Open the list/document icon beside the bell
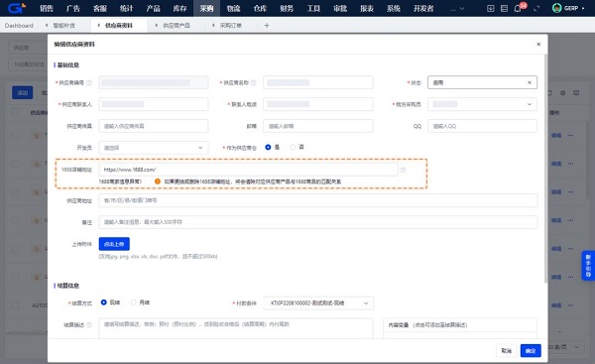595x364 pixels. click(504, 8)
